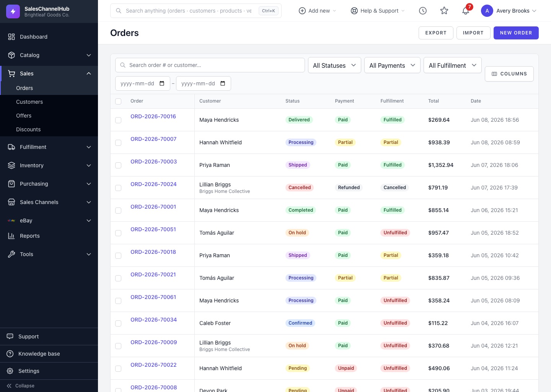Click the Dashboard grid icon in the sidebar
551x392 pixels.
click(11, 37)
